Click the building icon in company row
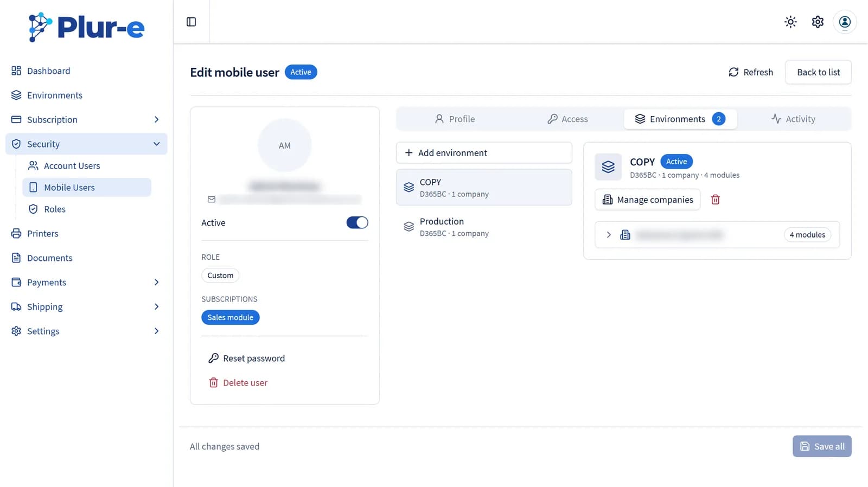This screenshot has height=487, width=868. click(625, 235)
